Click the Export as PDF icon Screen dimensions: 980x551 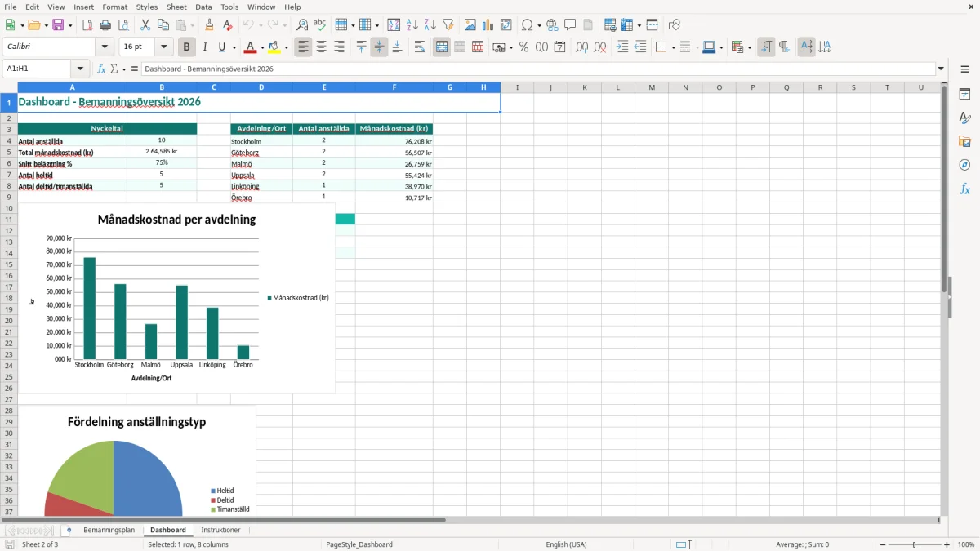pyautogui.click(x=87, y=25)
